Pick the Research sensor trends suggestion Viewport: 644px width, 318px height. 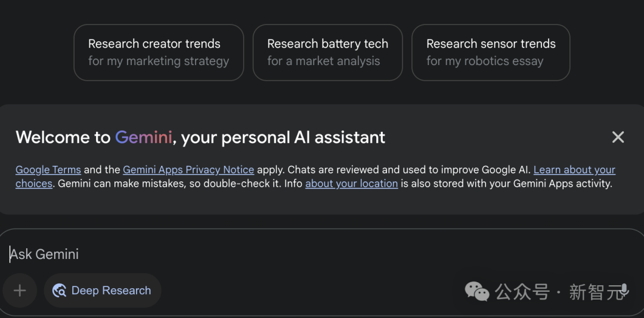tap(491, 53)
